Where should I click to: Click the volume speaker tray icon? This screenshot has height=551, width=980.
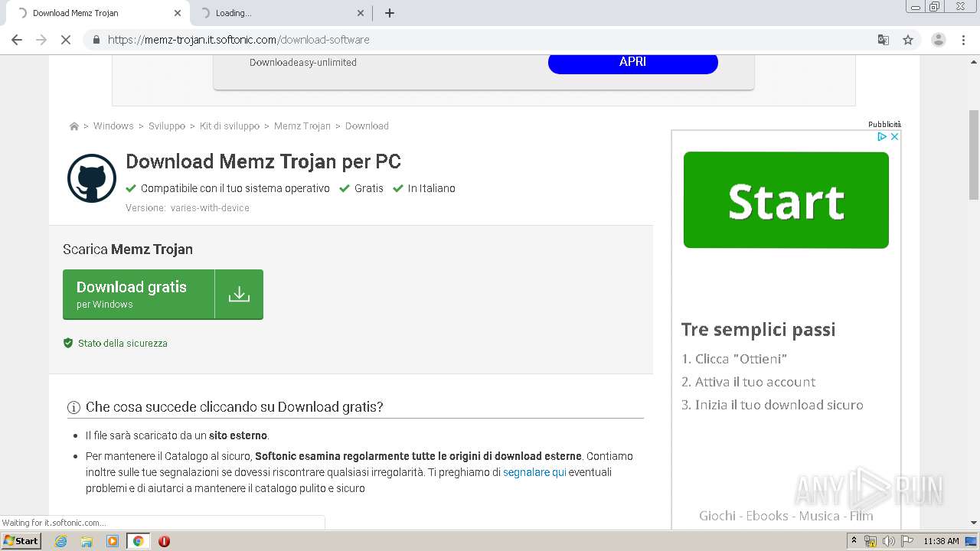click(x=888, y=541)
